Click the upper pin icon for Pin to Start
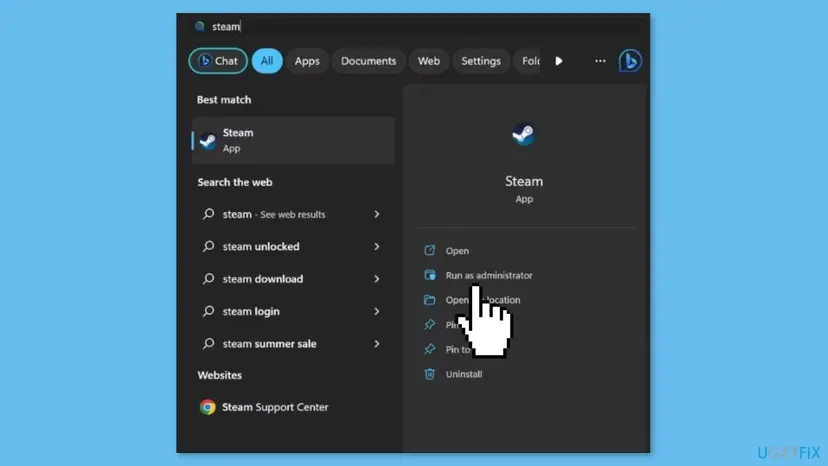This screenshot has width=828, height=466. (x=429, y=324)
